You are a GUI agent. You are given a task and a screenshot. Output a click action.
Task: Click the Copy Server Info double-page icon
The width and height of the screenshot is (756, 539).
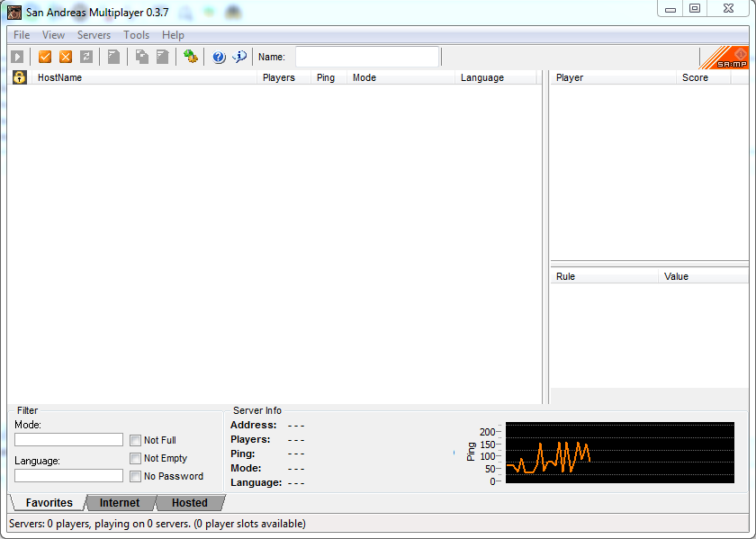(142, 57)
